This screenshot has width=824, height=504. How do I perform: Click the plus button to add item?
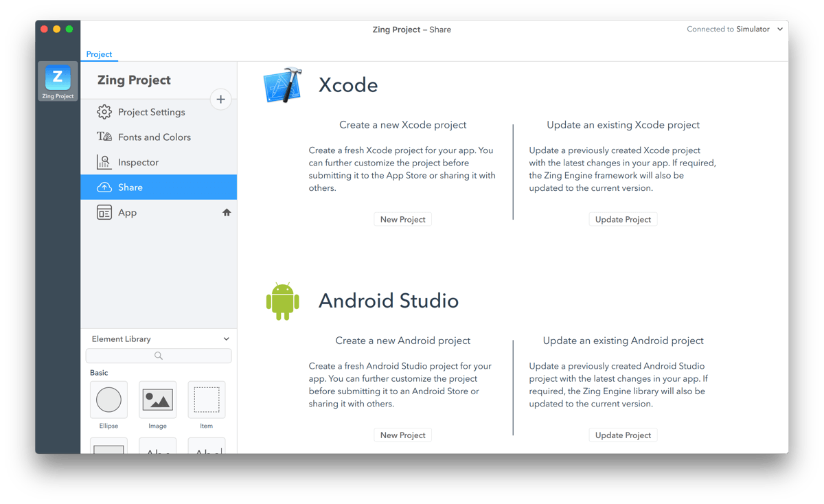pos(220,100)
